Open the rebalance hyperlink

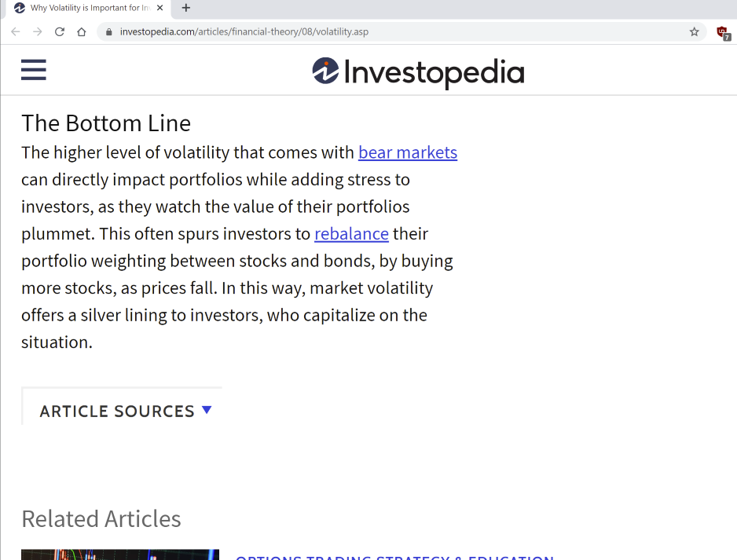pos(351,234)
